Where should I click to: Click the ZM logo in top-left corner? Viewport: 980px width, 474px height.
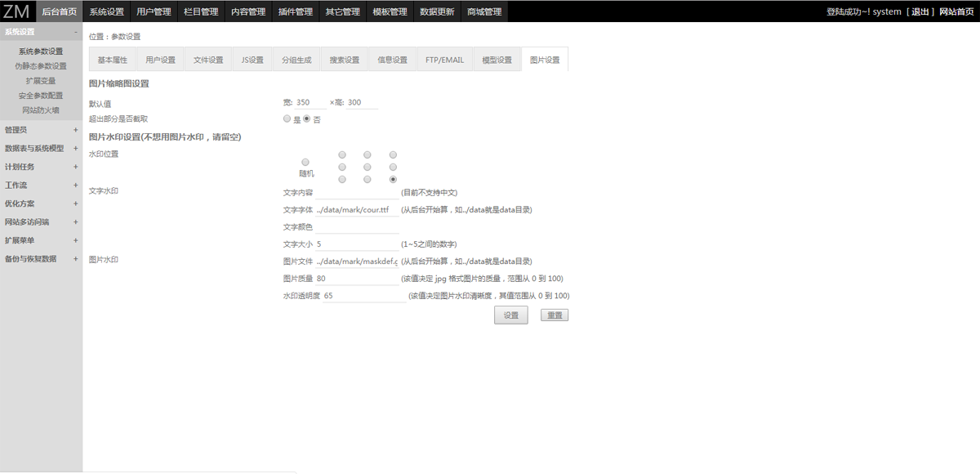[17, 11]
